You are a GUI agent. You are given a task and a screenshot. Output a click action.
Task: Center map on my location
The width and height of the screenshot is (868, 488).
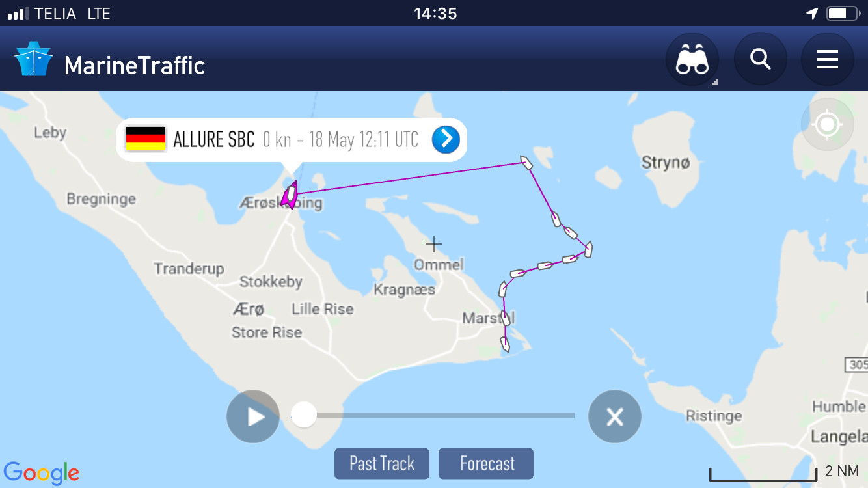pos(827,124)
